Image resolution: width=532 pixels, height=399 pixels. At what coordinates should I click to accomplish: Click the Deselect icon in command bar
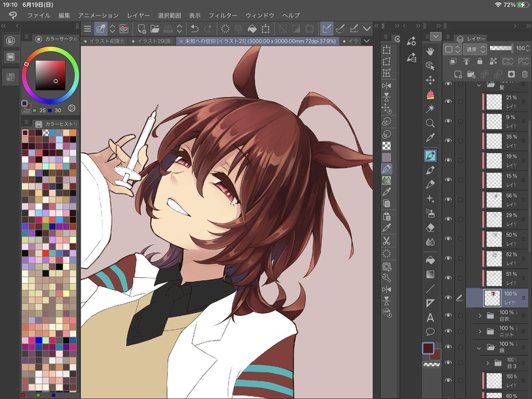[225, 29]
